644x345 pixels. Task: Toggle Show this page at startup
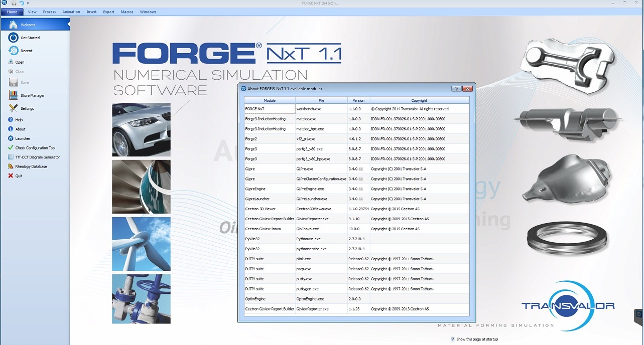coord(453,339)
